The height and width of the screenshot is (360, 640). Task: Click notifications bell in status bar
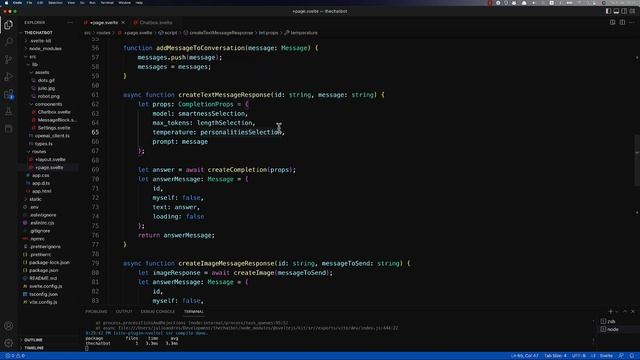[632, 356]
